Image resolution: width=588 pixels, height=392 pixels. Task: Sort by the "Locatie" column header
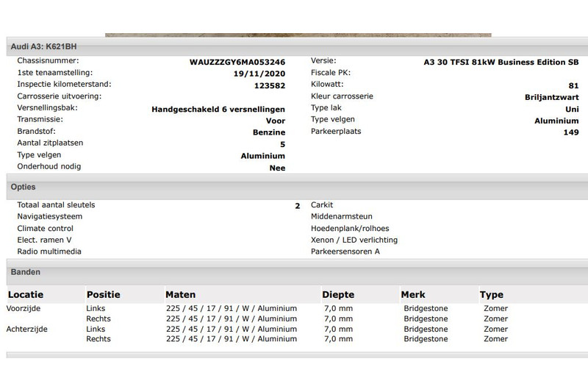[x=26, y=295]
